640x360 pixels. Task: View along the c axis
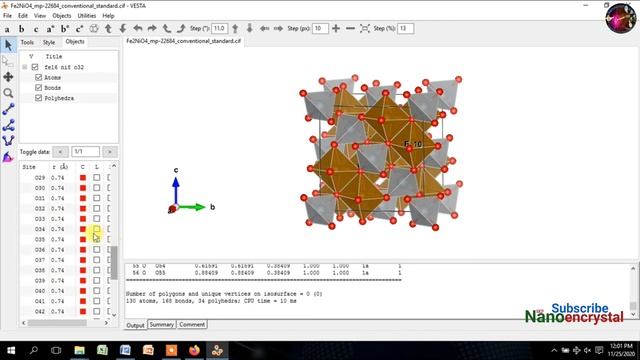click(36, 29)
